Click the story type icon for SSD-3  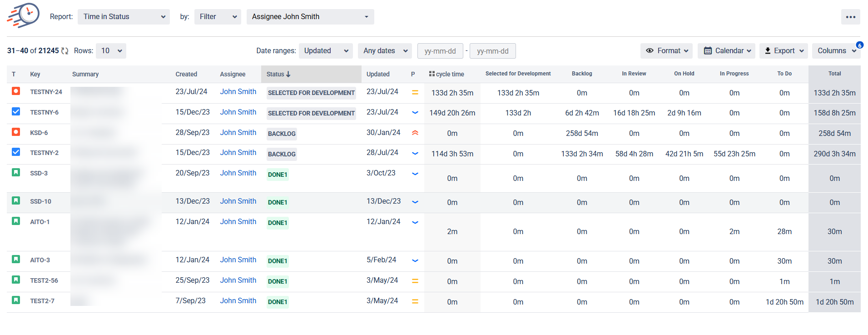[16, 173]
